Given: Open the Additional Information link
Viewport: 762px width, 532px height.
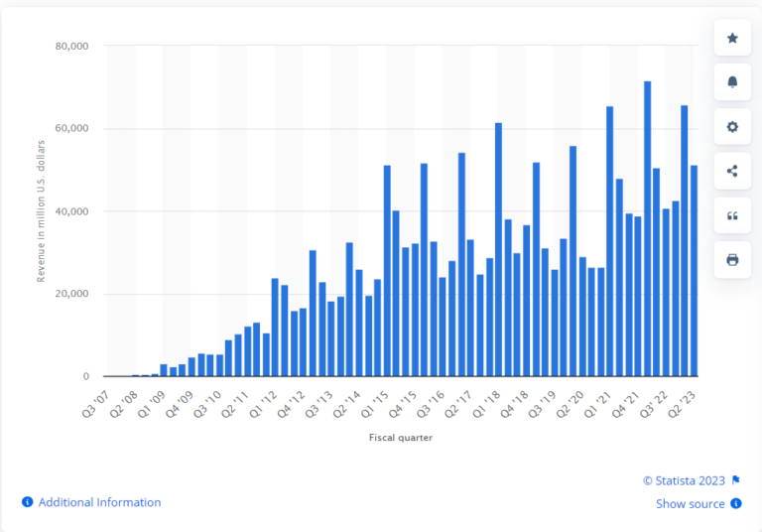Looking at the screenshot, I should click(99, 502).
